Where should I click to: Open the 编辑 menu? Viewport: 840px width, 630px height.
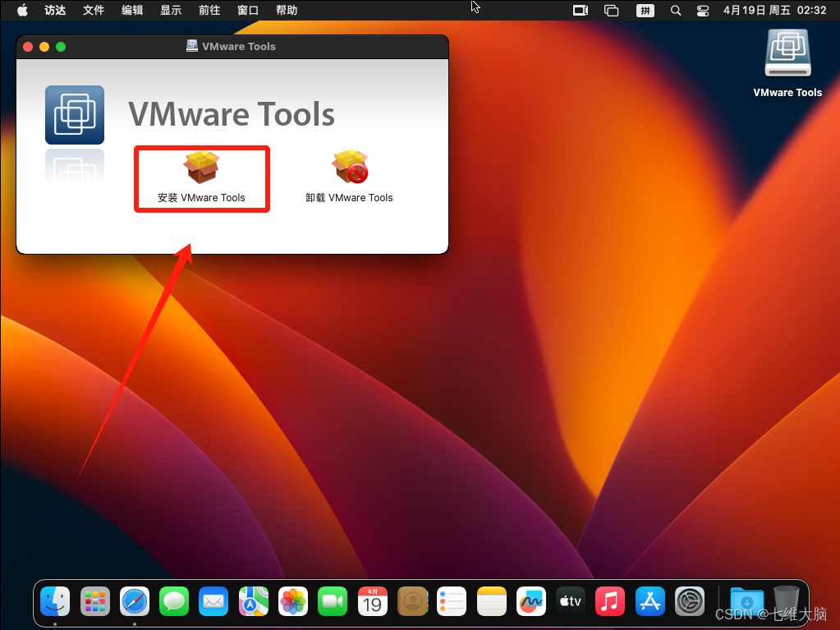coord(132,10)
